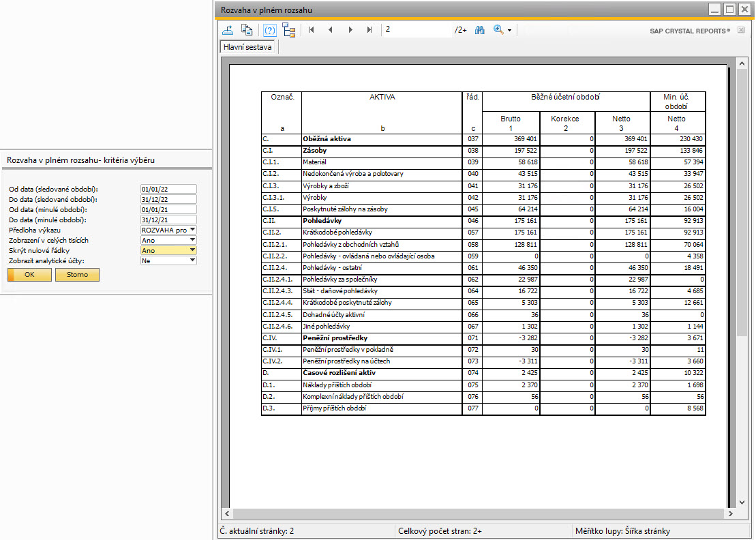Viewport: 756px width, 540px height.
Task: Click 'Stát - daňové pohledávky' row label
Action: tap(340, 291)
